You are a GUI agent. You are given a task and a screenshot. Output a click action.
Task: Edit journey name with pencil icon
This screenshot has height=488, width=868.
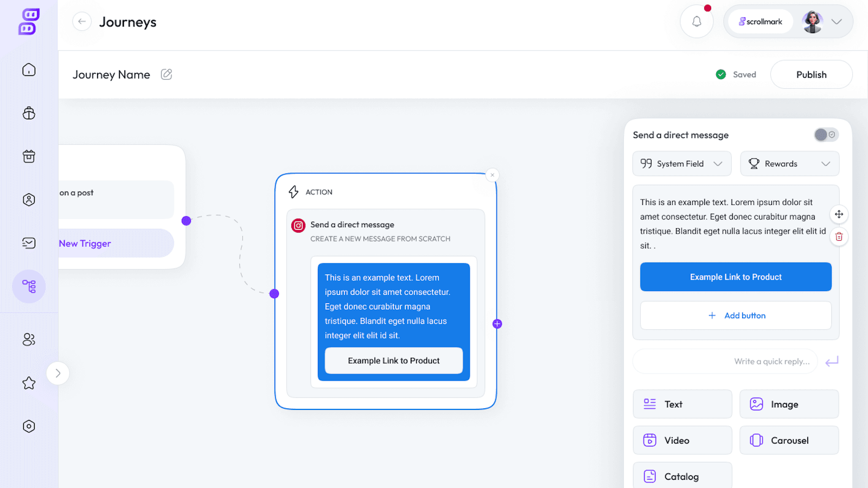point(167,74)
